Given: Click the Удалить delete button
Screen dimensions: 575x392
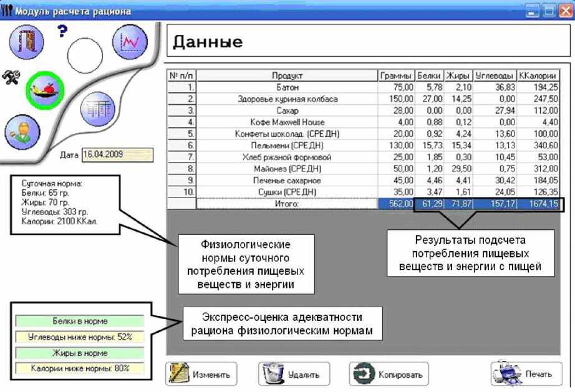Looking at the screenshot, I should [294, 374].
